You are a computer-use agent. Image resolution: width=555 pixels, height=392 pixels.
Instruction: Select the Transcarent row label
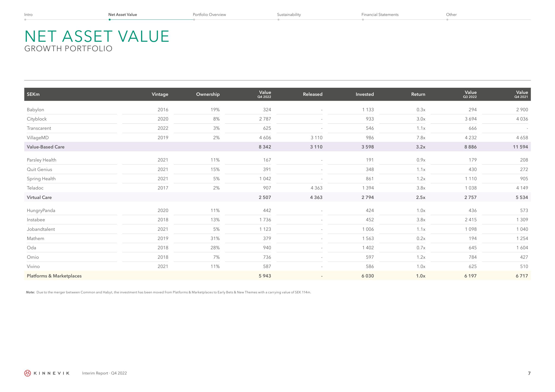click(x=39, y=128)
